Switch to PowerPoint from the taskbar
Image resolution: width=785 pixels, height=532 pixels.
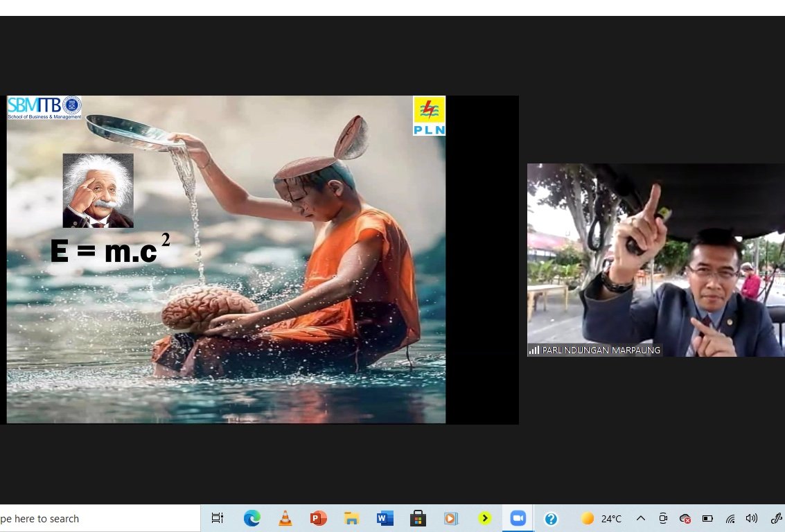pos(318,518)
